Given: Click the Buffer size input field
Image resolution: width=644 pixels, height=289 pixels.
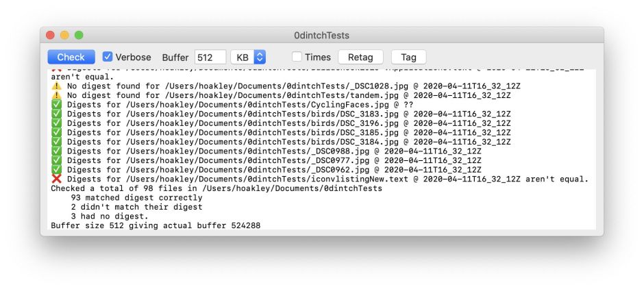Looking at the screenshot, I should 210,58.
